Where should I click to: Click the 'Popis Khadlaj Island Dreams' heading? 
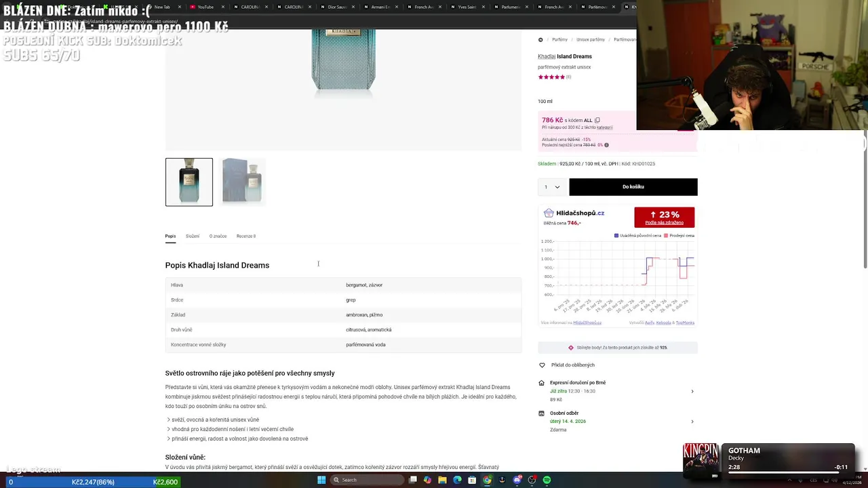217,266
